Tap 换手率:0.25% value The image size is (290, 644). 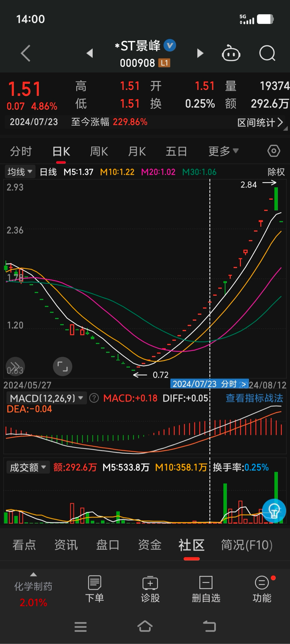coord(241,467)
